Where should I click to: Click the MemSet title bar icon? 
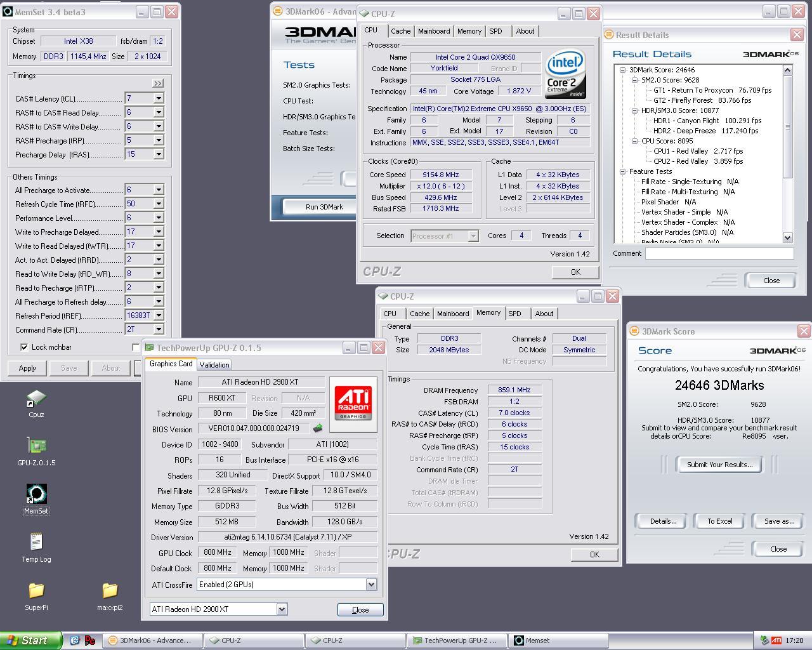[x=8, y=12]
